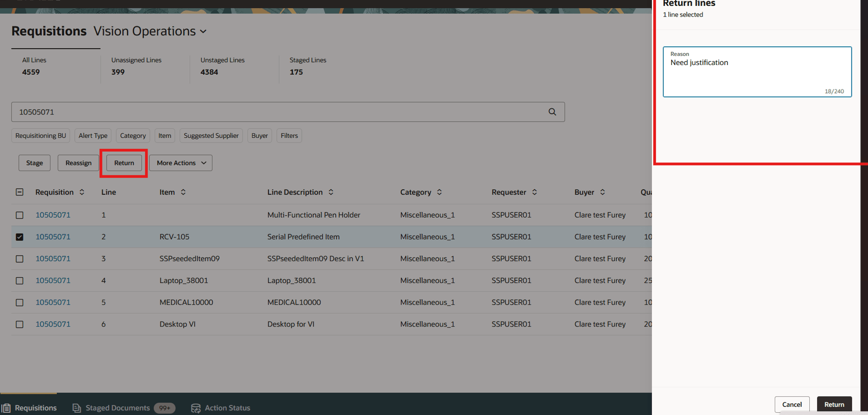
Task: Click 'Serial Predefined Item' description cell
Action: click(303, 237)
